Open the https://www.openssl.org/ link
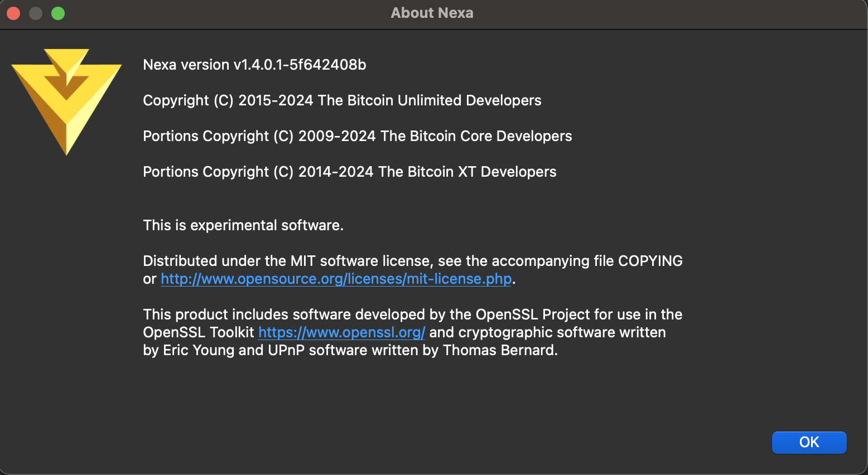Screen dimensions: 868x475 pyautogui.click(x=341, y=332)
